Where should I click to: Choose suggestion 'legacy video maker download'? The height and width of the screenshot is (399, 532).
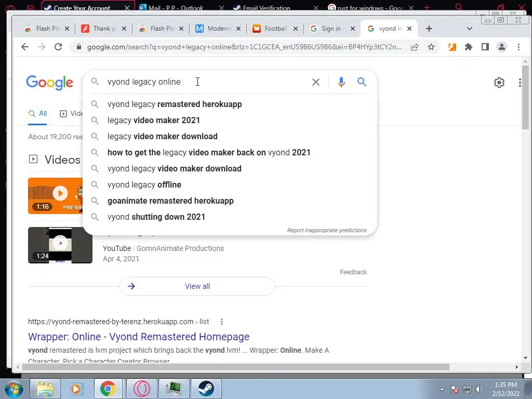[x=230, y=137]
